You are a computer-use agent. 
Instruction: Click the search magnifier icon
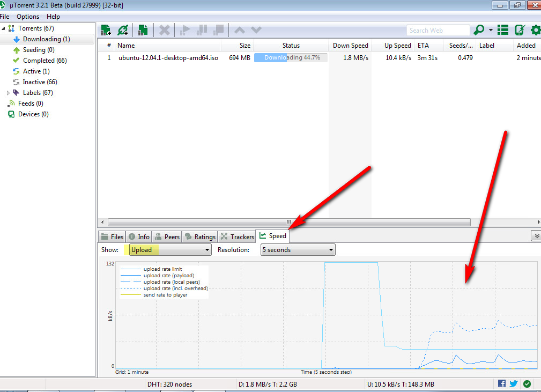coord(480,29)
